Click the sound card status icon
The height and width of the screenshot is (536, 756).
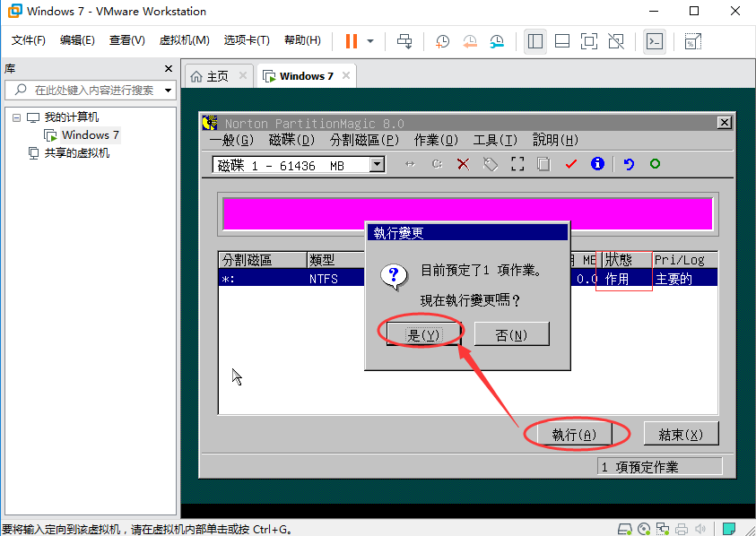point(700,529)
